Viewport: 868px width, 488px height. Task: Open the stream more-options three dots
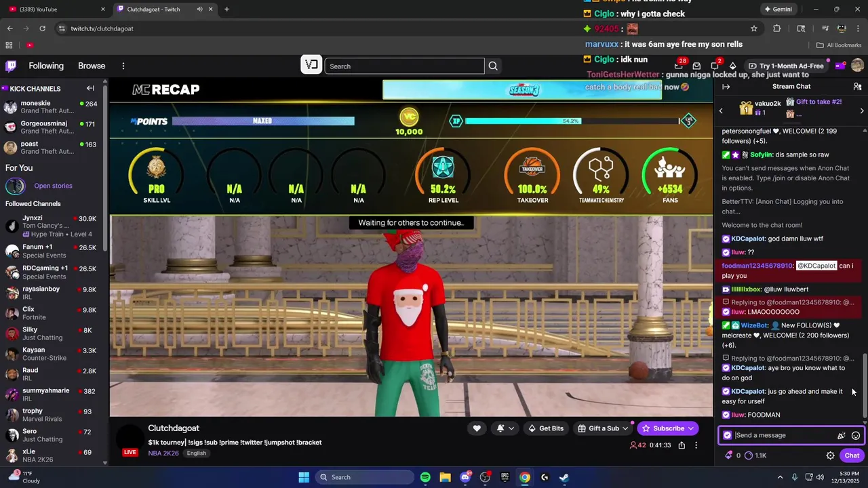(x=696, y=445)
